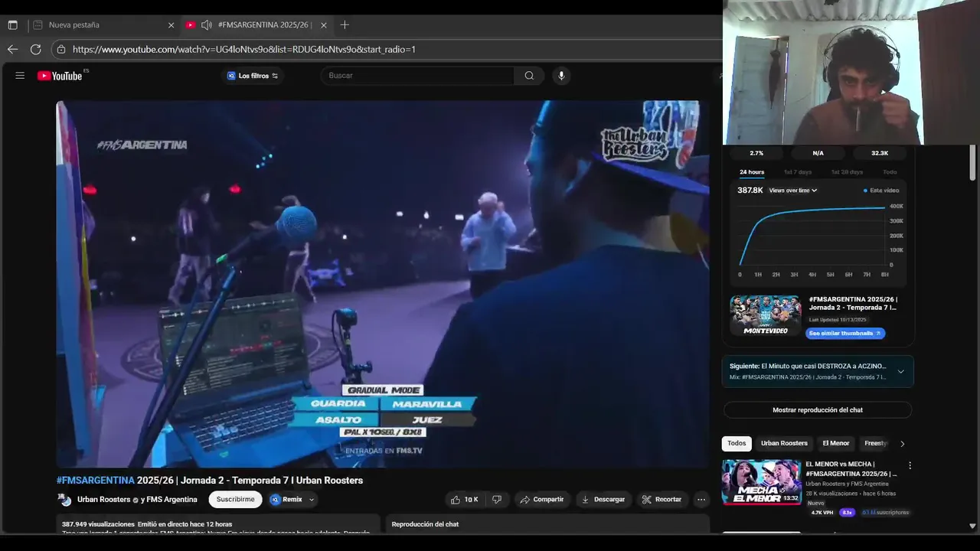Image resolution: width=980 pixels, height=551 pixels.
Task: Select the Todos filter chip
Action: (737, 444)
